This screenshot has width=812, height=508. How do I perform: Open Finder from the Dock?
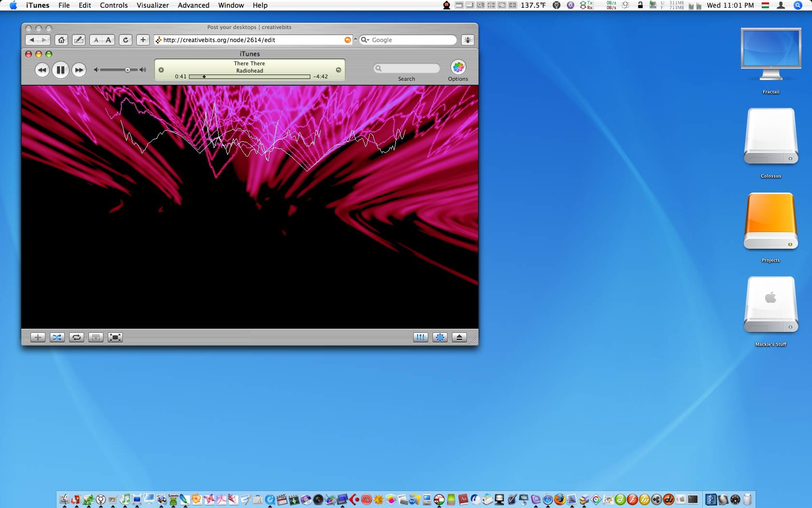click(x=64, y=499)
